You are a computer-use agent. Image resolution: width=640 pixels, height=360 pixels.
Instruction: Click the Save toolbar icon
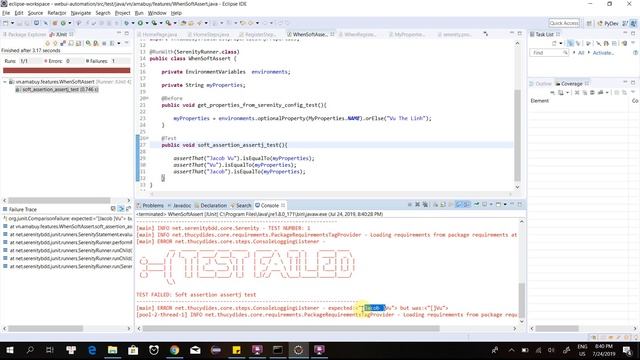pyautogui.click(x=19, y=23)
